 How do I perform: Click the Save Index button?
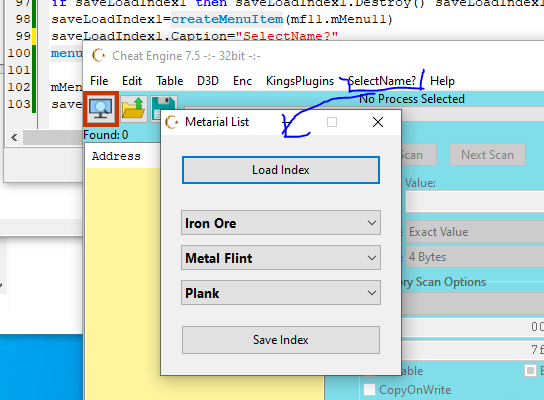(281, 340)
